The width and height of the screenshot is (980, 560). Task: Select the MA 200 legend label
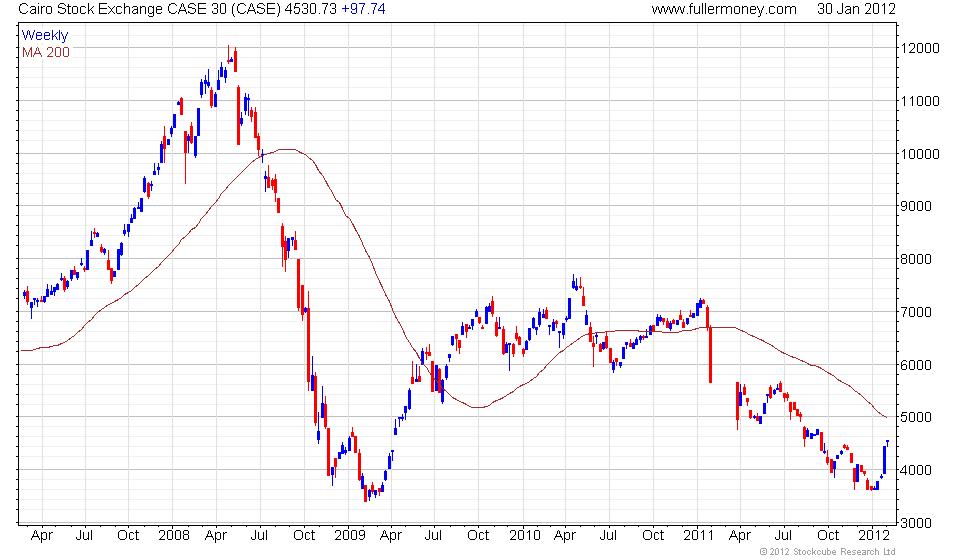point(46,52)
